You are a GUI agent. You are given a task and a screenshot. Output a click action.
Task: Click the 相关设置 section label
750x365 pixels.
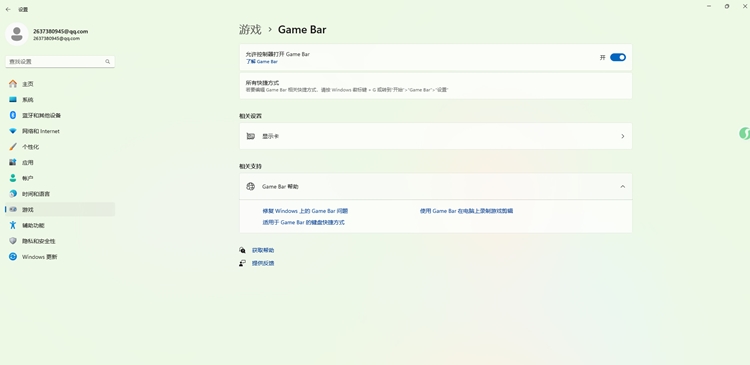pyautogui.click(x=250, y=116)
